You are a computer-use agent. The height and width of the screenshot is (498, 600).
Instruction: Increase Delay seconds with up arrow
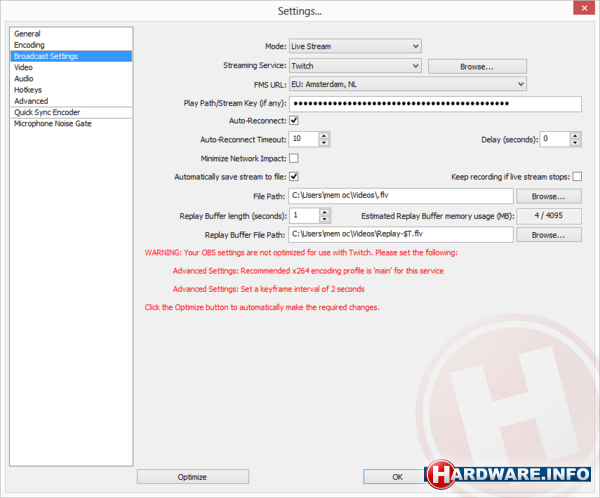575,136
